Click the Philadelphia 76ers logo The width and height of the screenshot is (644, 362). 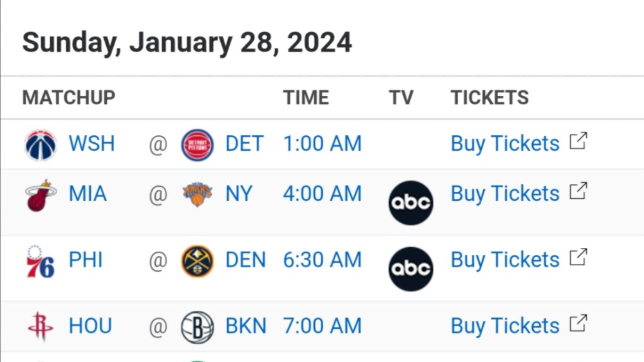(x=41, y=262)
